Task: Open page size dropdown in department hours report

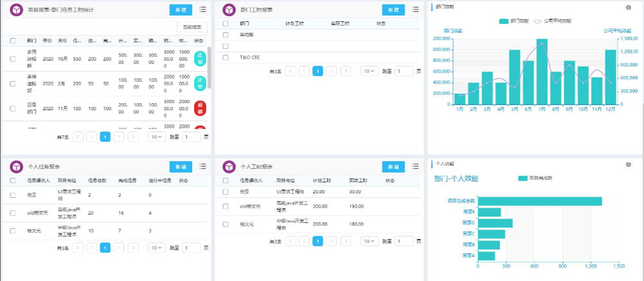Action: [x=370, y=71]
